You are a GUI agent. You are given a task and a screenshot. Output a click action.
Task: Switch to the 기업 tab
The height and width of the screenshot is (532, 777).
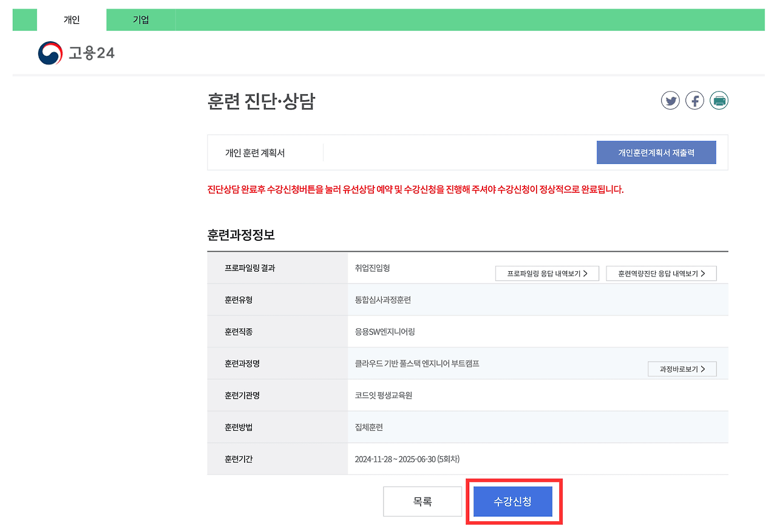point(140,19)
